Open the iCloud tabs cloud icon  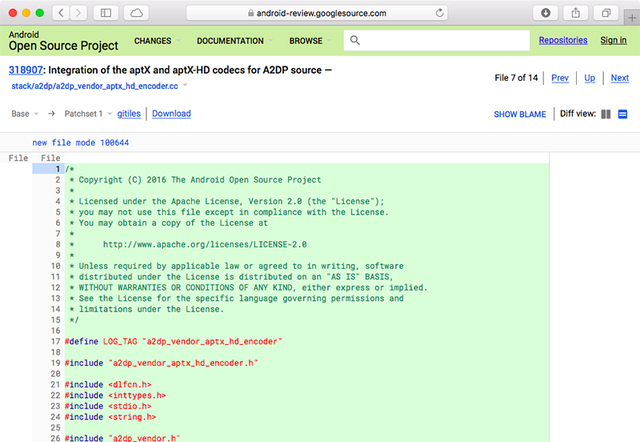point(136,13)
